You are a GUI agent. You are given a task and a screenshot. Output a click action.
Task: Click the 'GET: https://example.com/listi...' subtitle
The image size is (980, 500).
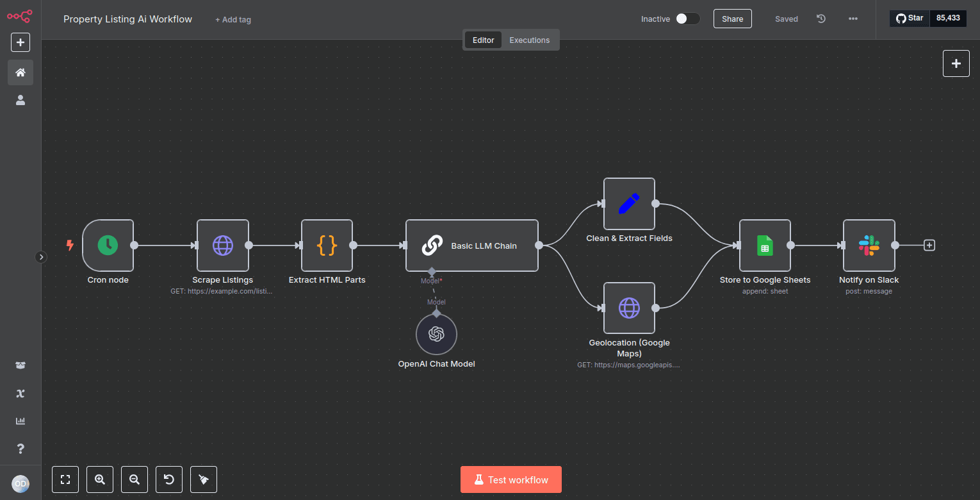(x=223, y=291)
